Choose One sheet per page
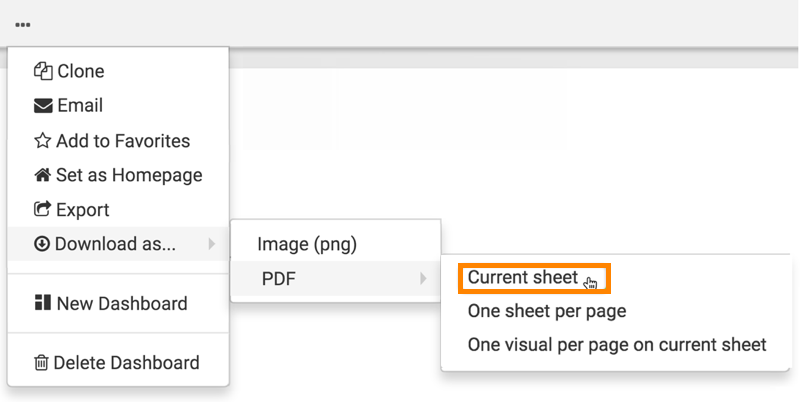The image size is (800, 402). (x=547, y=311)
